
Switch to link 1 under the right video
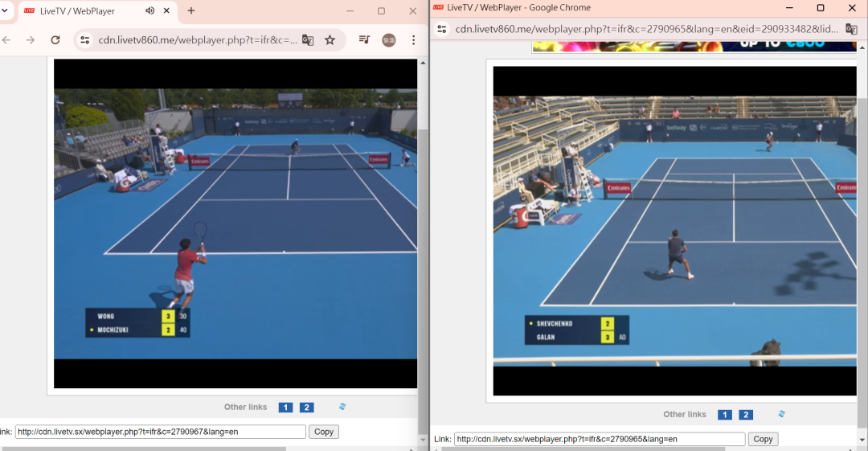pyautogui.click(x=724, y=415)
